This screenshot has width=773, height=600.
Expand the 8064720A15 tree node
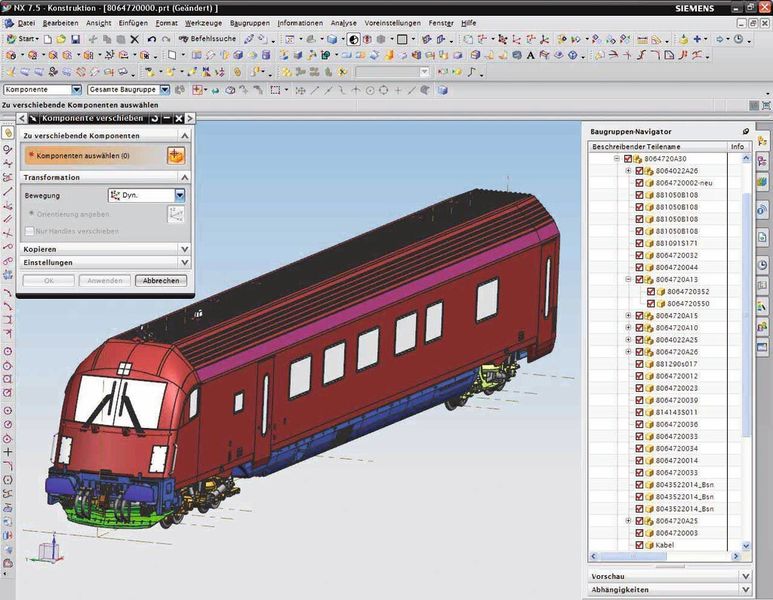coord(628,316)
